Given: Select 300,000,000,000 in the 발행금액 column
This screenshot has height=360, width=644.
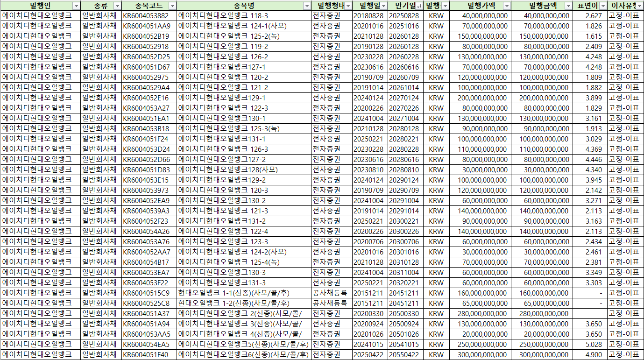Looking at the screenshot, I should pyautogui.click(x=541, y=354).
